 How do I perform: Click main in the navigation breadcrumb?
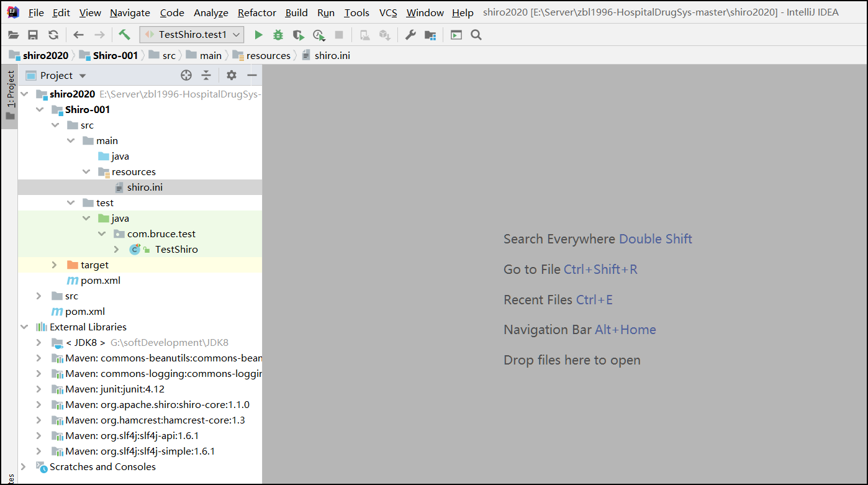204,55
